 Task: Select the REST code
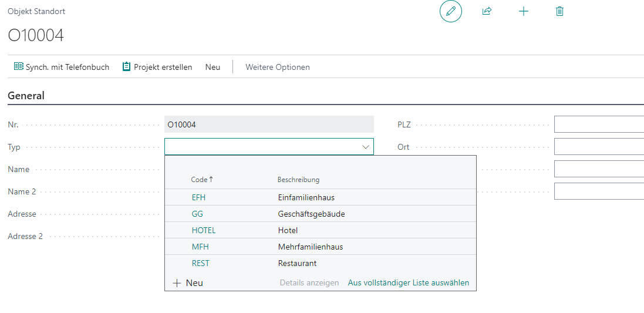(200, 263)
